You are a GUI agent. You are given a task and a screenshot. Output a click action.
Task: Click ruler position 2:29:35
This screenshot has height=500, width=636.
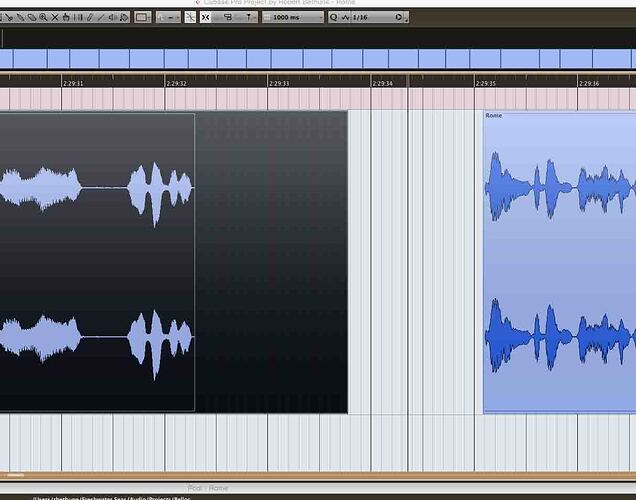click(486, 84)
